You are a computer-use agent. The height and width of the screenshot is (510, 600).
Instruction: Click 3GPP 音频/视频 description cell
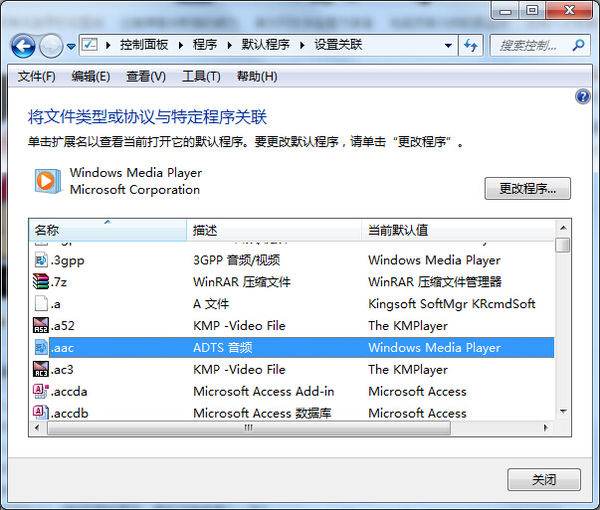236,260
